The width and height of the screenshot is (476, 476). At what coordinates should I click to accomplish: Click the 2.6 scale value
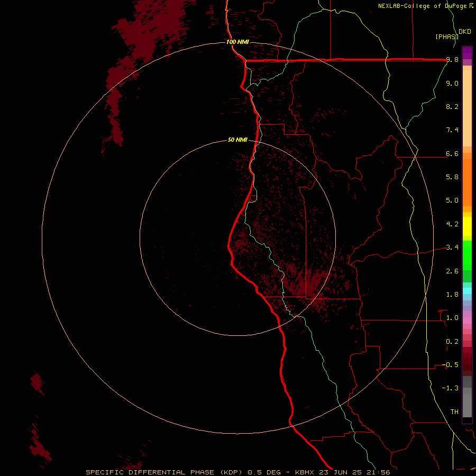pos(452,271)
